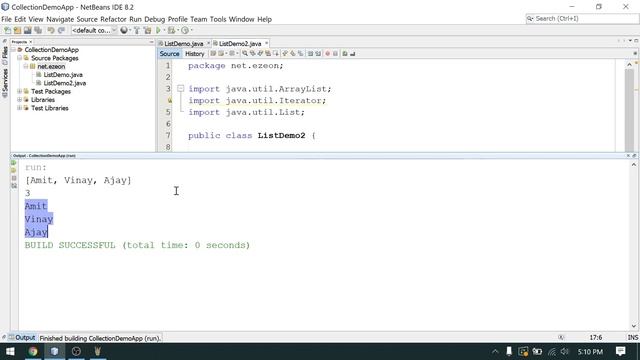This screenshot has height=360, width=640.
Task: Click the Profile Project toolbar icon
Action: click(x=185, y=30)
